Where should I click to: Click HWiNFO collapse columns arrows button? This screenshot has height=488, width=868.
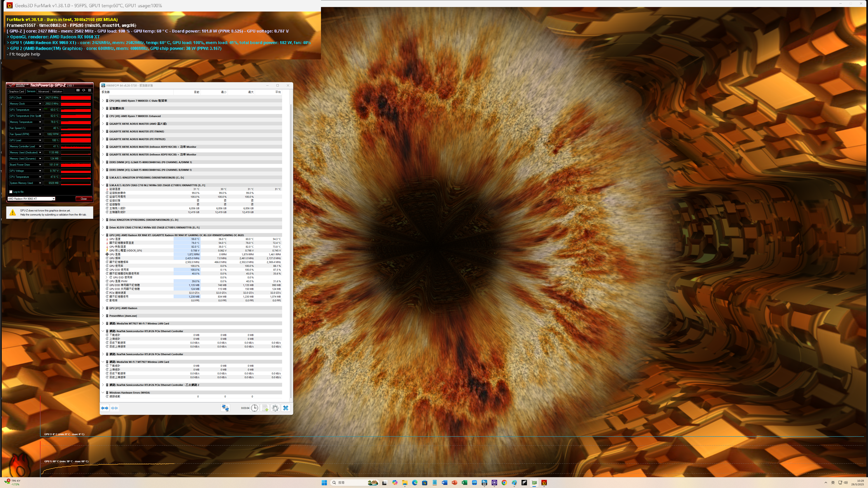pyautogui.click(x=115, y=408)
